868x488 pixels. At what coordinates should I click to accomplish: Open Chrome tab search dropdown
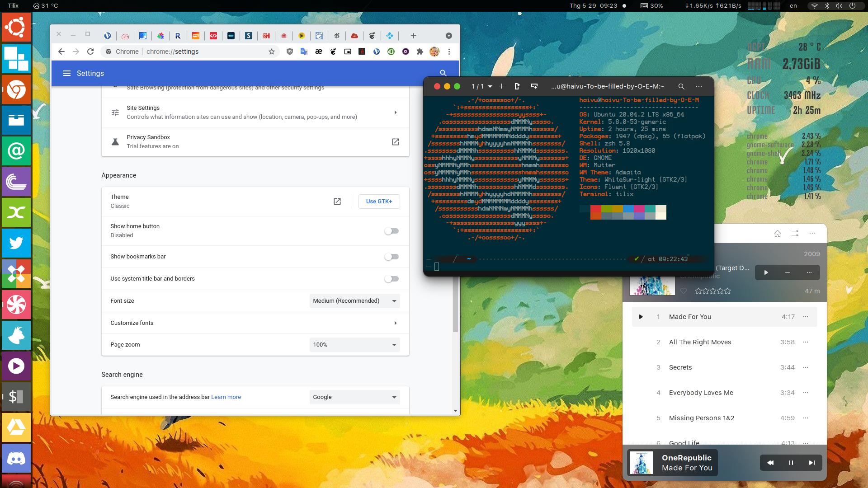[x=449, y=36]
